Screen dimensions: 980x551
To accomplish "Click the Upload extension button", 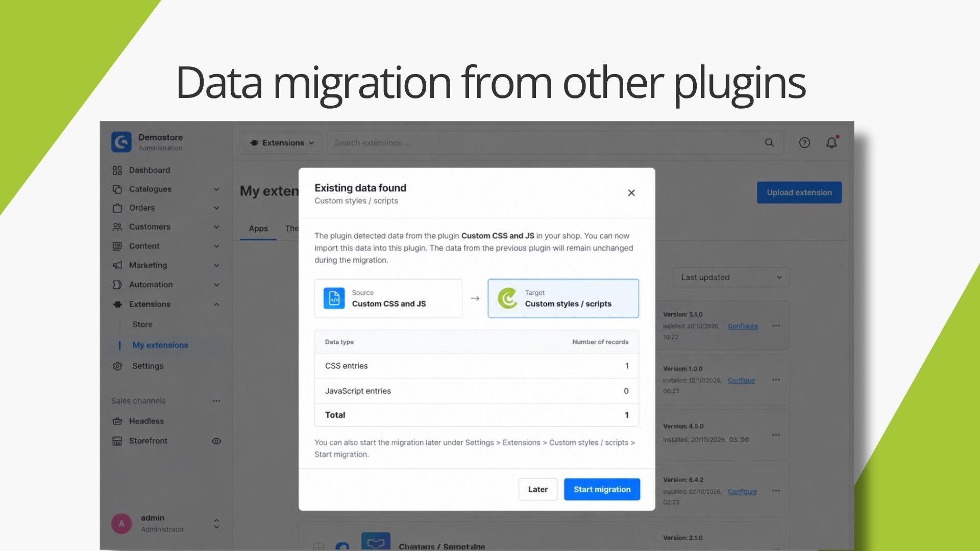I will click(x=799, y=192).
